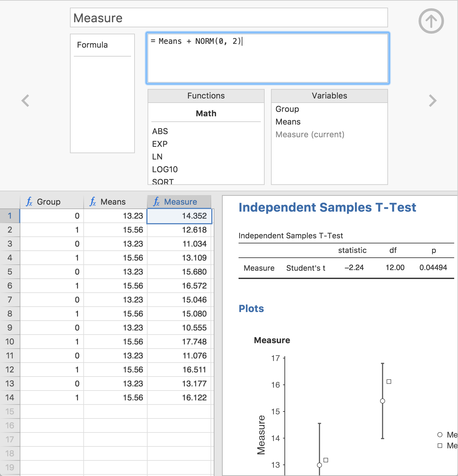Screen dimensions: 458x476
Task: Click the Measure cell with 16.511
Action: (179, 370)
